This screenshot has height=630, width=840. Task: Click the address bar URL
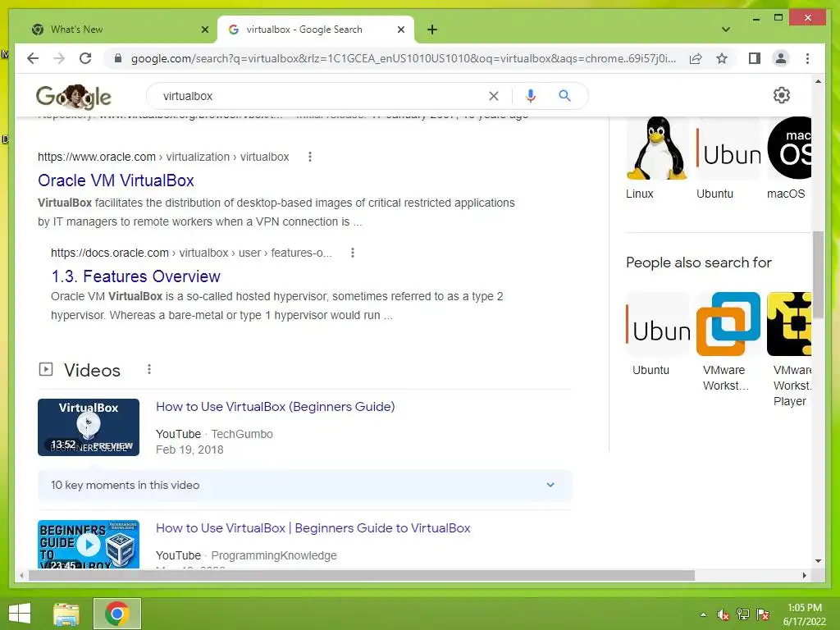tap(403, 58)
